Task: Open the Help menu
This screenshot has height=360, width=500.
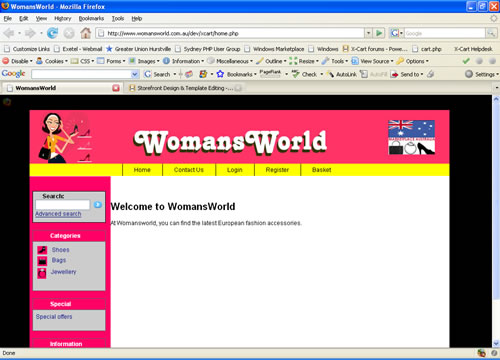Action: 137,18
